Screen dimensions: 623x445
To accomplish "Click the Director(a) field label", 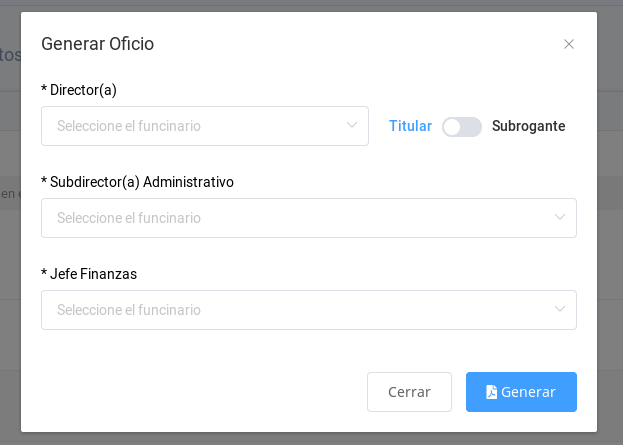I will point(83,90).
